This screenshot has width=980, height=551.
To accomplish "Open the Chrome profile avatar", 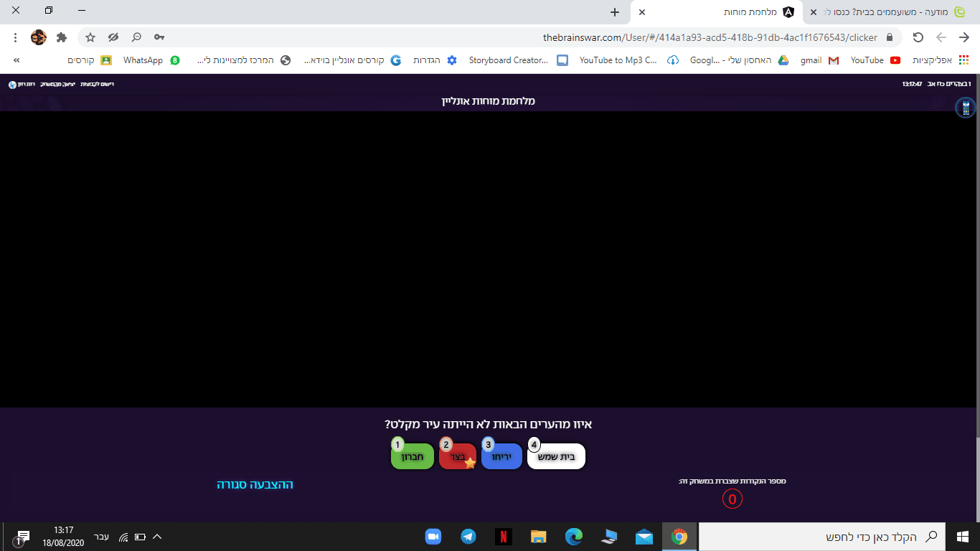I will coord(39,37).
